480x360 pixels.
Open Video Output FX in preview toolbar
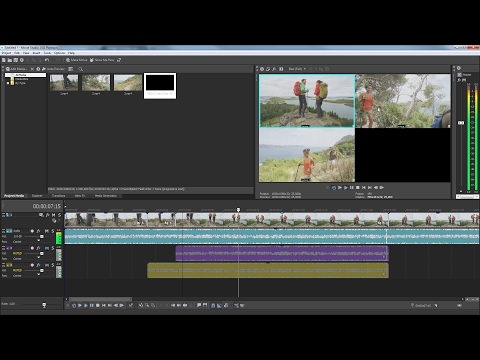pos(274,69)
